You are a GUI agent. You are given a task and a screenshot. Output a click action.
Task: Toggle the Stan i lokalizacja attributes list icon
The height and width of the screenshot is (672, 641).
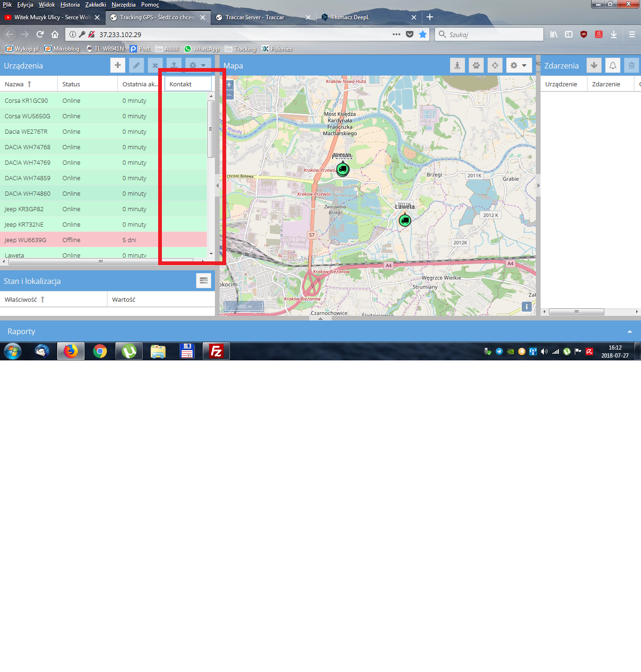point(204,281)
